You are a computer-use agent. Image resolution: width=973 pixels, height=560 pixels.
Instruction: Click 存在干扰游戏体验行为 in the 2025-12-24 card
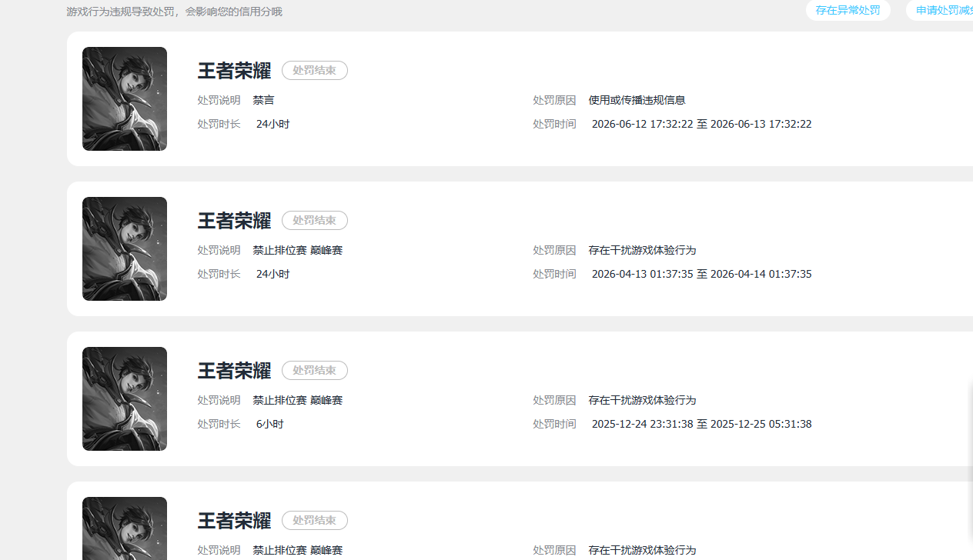click(x=642, y=400)
